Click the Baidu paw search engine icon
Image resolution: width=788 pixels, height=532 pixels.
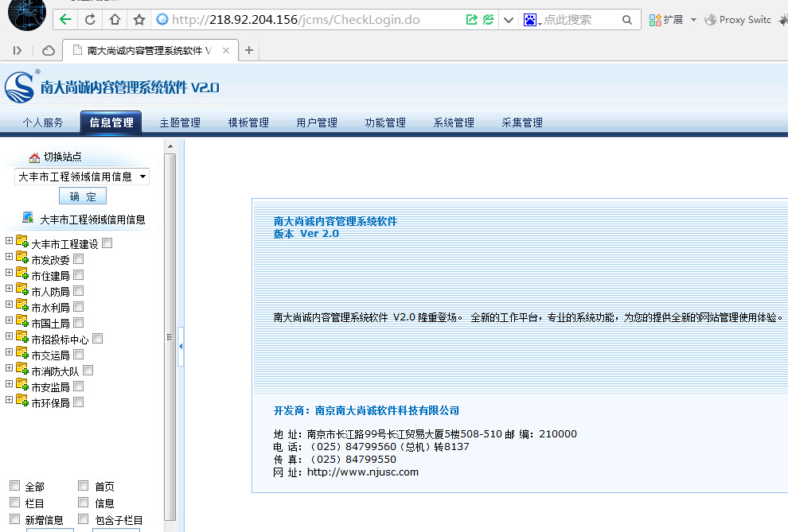tap(530, 20)
